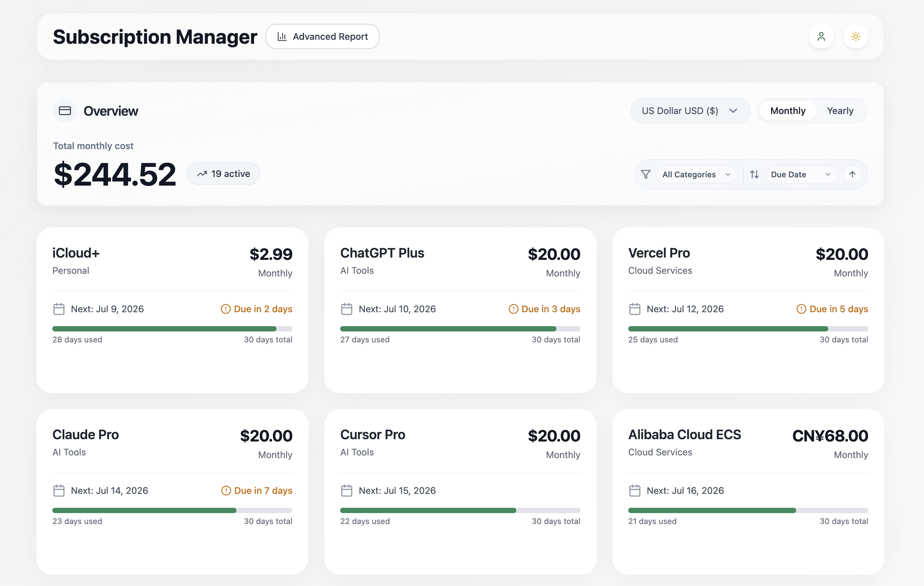Switch to the Monthly view tab
Screen dimensions: 924x586
tap(788, 111)
